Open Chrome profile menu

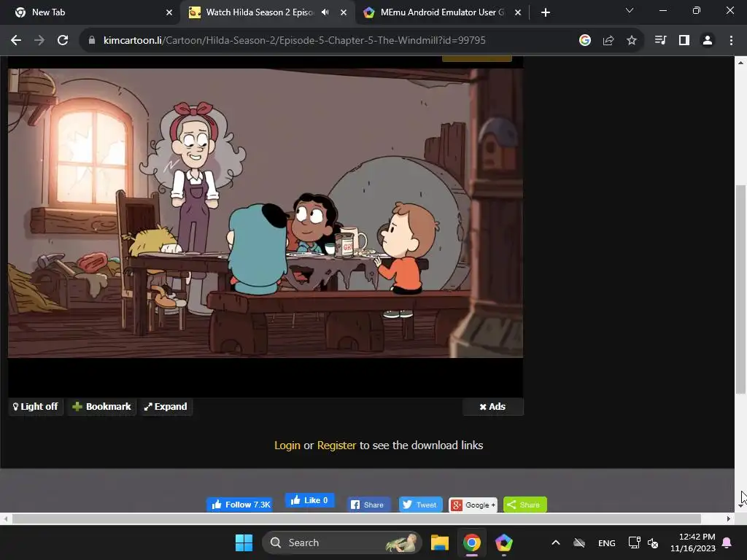pos(708,41)
